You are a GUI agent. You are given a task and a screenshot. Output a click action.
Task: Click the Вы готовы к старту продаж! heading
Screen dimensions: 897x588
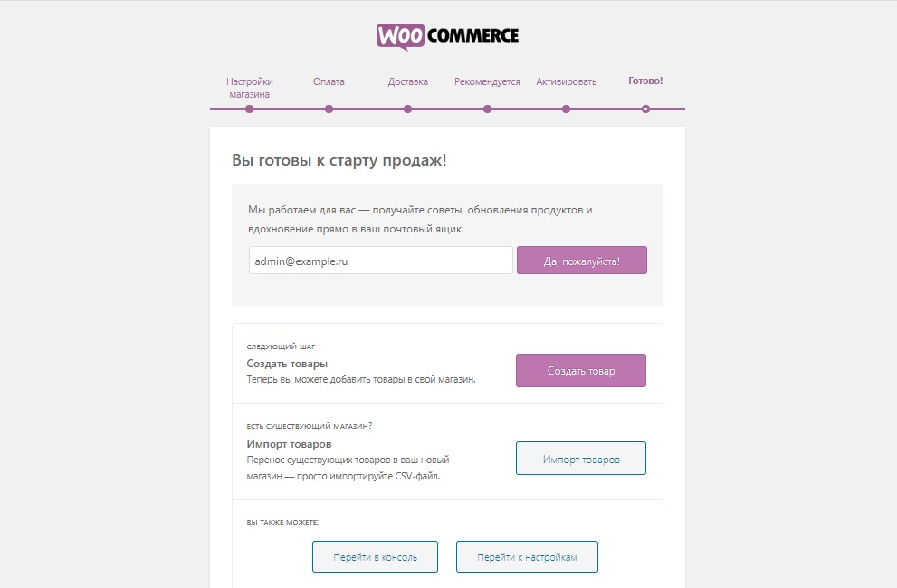(x=339, y=160)
